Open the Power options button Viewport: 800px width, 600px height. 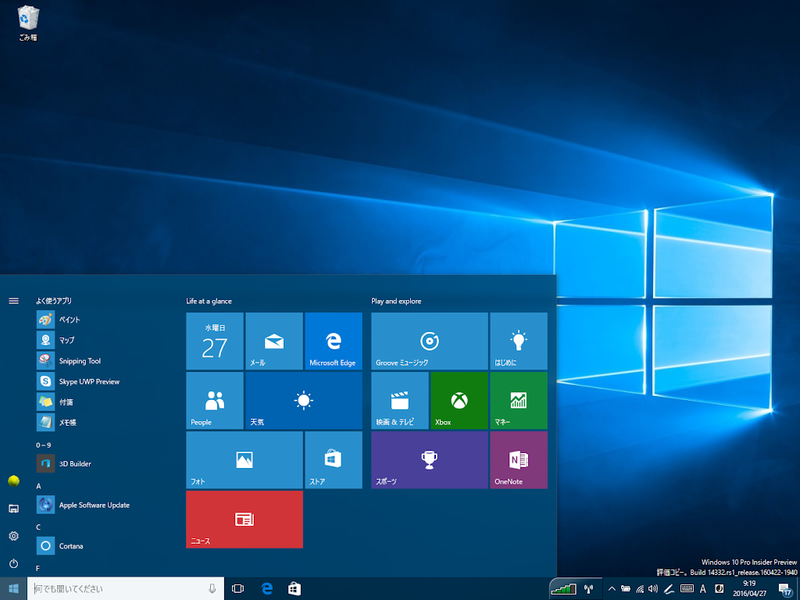[14, 564]
